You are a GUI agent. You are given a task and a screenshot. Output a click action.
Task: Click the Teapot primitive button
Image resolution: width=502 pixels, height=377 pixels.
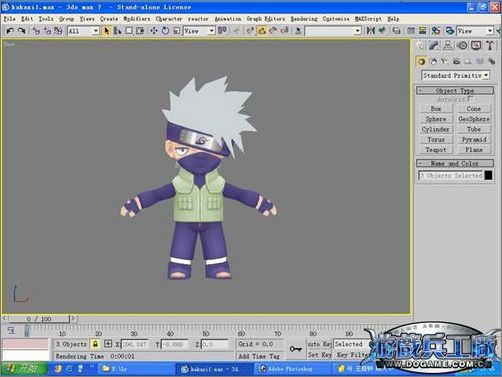point(436,150)
